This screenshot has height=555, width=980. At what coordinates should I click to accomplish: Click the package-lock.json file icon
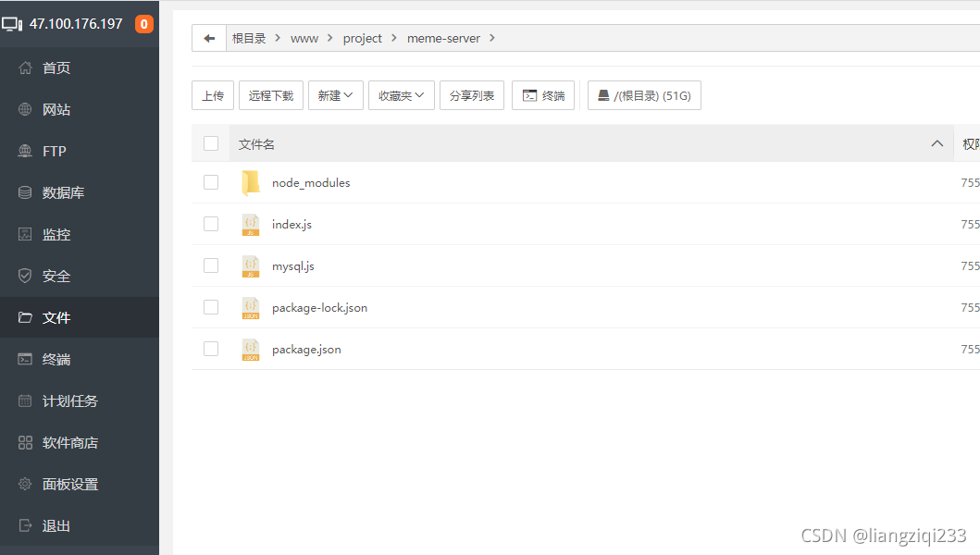(x=251, y=307)
